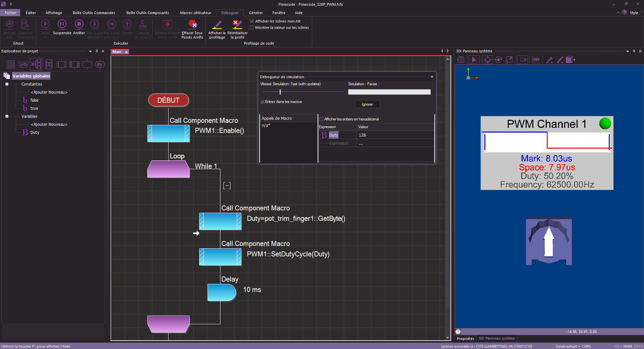644x349 pixels.
Task: Click the Vitesse Simulation slider handle
Action: pos(280,92)
